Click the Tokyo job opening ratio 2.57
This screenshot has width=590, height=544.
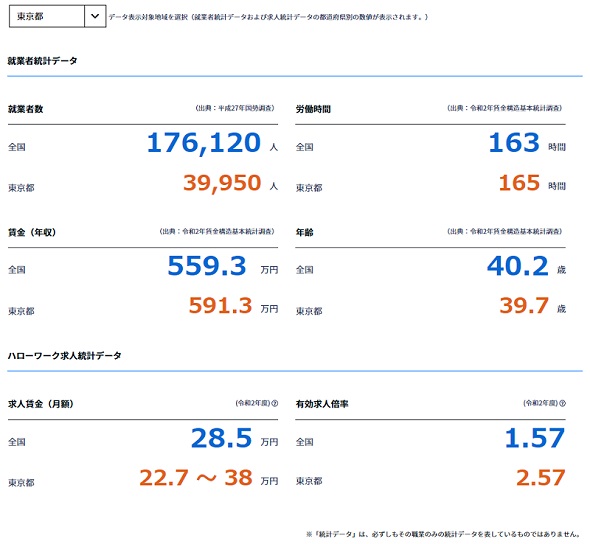coord(541,478)
